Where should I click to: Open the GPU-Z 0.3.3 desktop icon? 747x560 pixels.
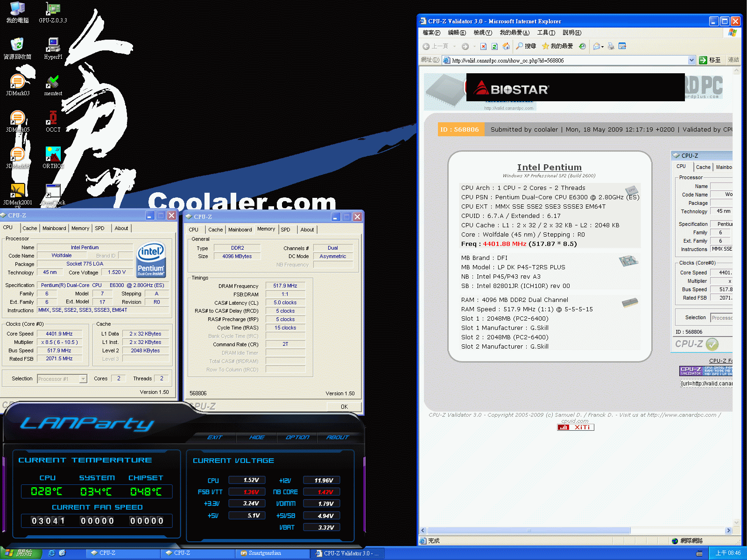(x=53, y=13)
